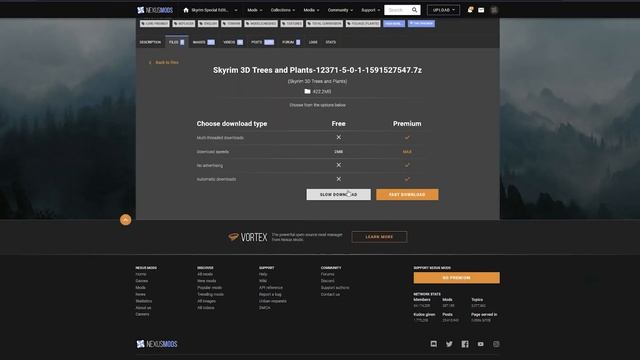The height and width of the screenshot is (360, 640).
Task: Switch to the Files tab
Action: click(x=176, y=42)
